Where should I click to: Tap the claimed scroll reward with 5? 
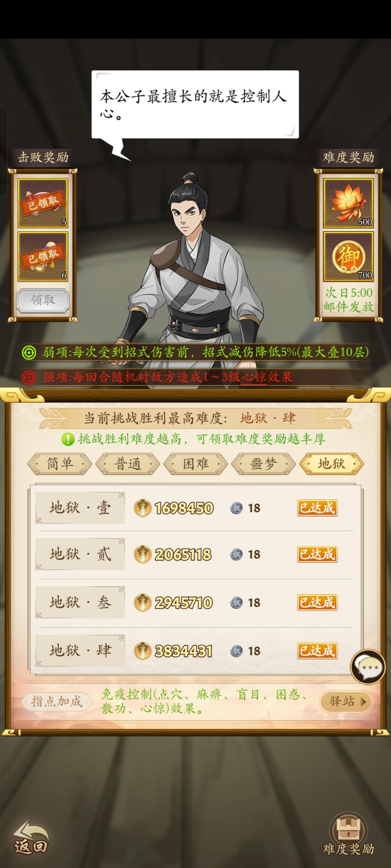coord(43,203)
